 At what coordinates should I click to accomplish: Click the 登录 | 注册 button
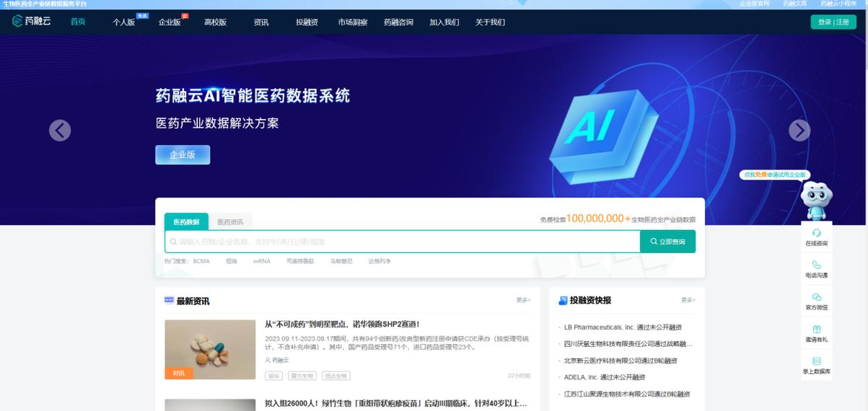833,22
